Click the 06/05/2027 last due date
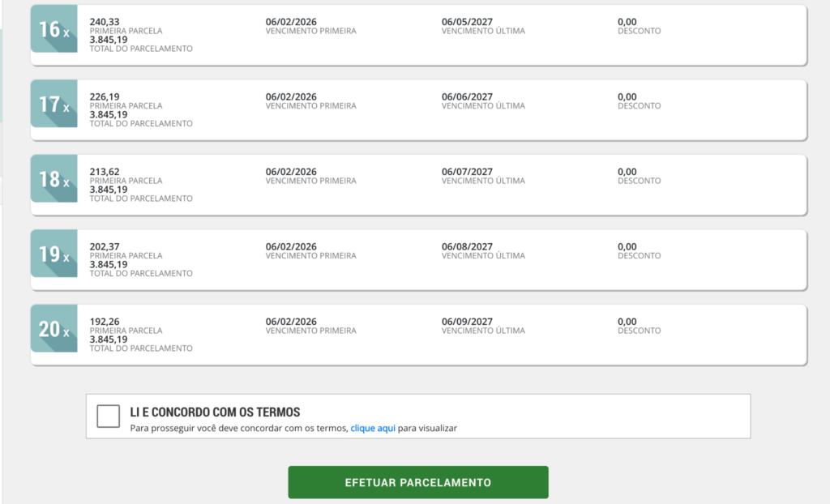Screen dimensions: 830x504 [467, 22]
